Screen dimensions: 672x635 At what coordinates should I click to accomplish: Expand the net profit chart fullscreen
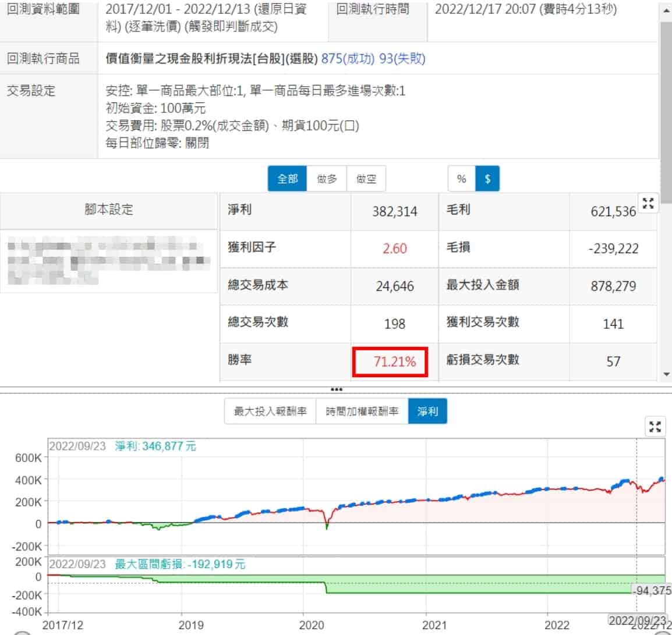coord(655,427)
